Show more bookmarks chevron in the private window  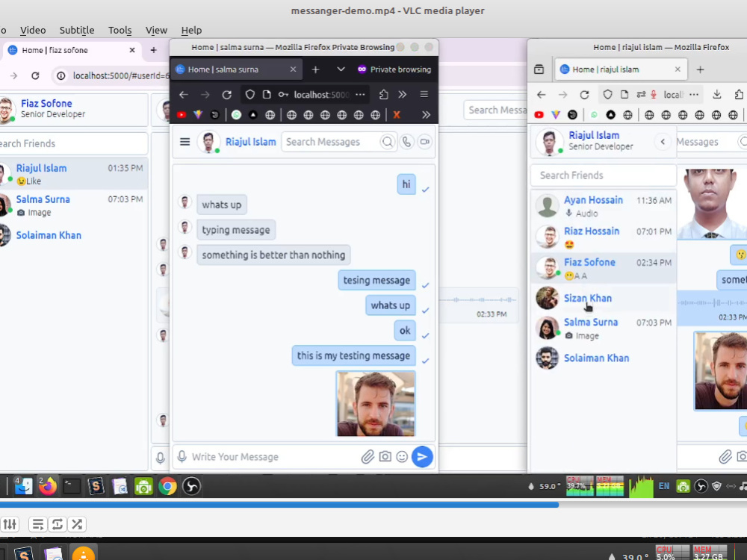426,115
